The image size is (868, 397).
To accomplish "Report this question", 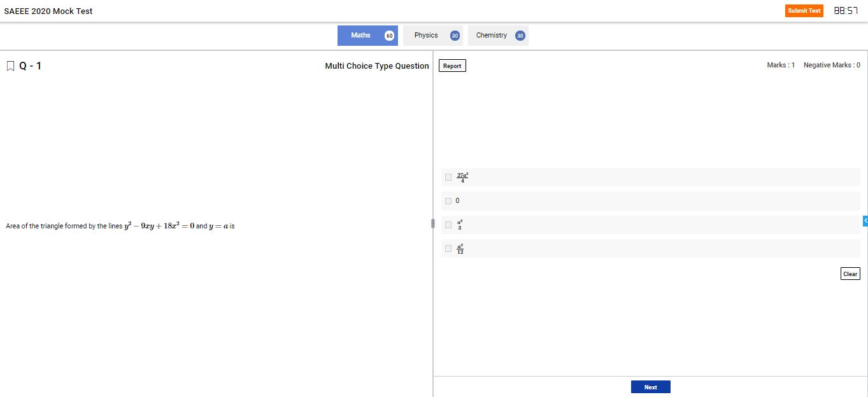I will 452,66.
